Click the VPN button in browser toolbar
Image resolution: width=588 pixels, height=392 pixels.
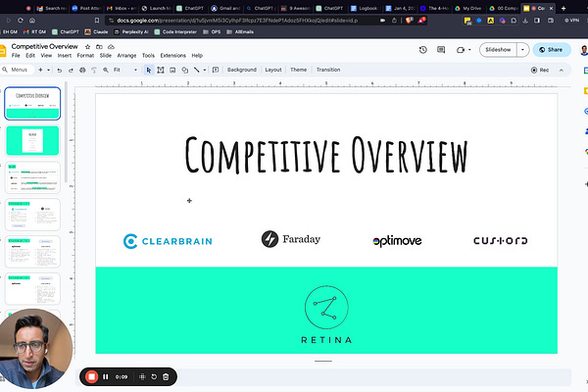(572, 21)
